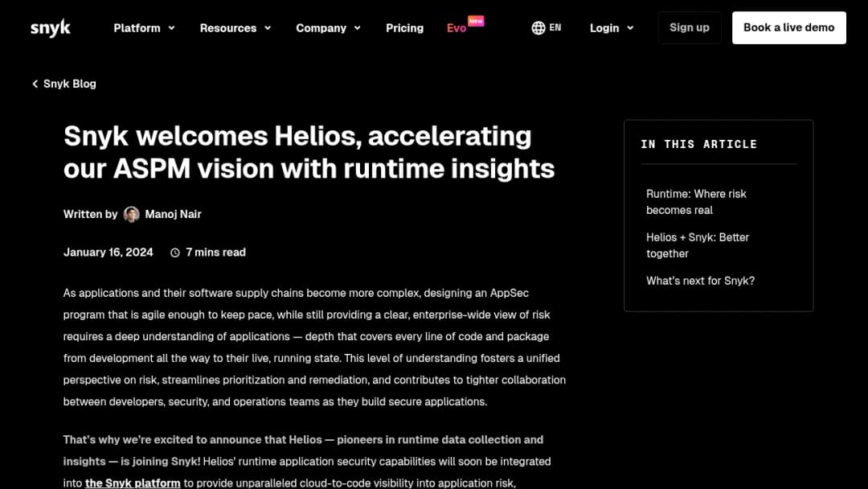Jump to Helios + Snyk: Better together
868x489 pixels.
click(698, 245)
